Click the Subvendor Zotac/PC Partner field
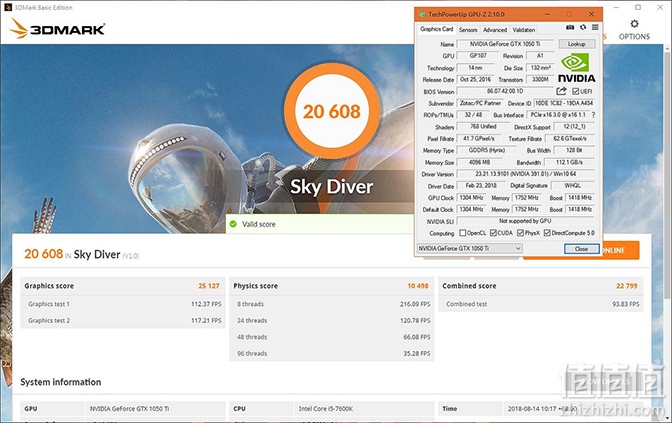The image size is (672, 423). click(x=480, y=103)
